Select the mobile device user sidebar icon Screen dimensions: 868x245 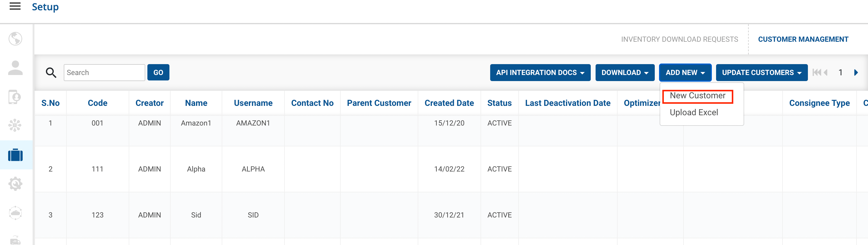(15, 97)
